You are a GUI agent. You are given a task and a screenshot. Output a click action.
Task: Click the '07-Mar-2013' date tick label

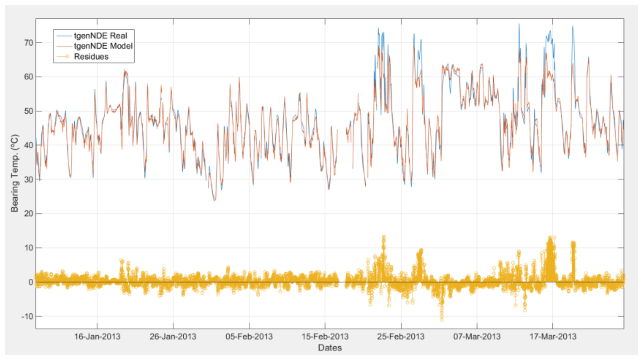[x=477, y=336]
